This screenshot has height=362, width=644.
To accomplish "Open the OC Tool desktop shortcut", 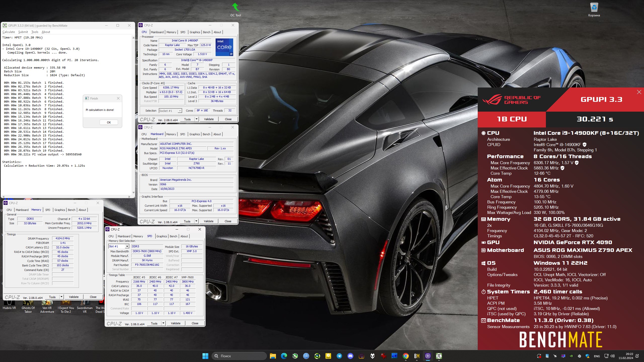I will (235, 10).
